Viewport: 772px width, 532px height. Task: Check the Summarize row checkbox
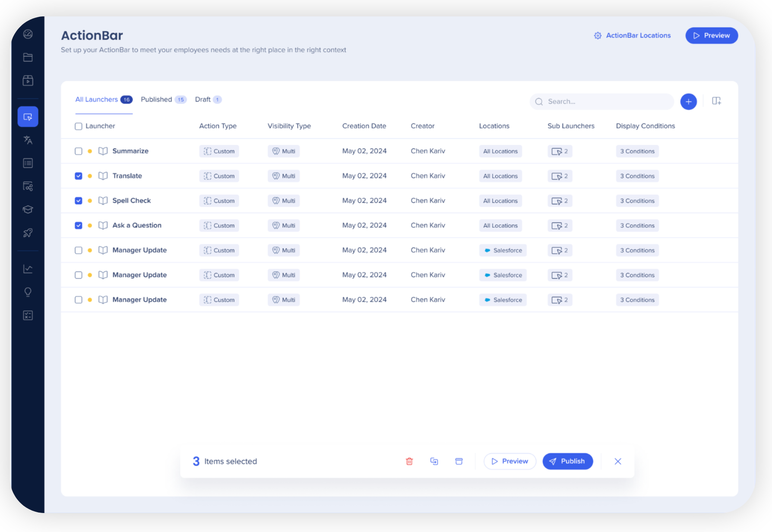coord(79,151)
